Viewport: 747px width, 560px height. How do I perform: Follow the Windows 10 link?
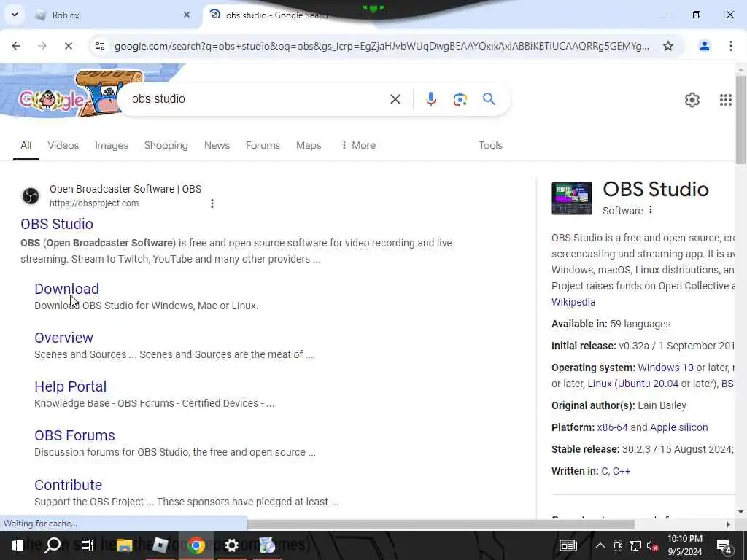click(665, 367)
